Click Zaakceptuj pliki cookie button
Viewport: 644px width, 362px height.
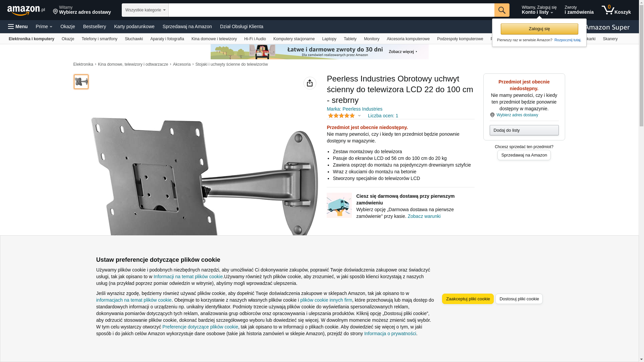(x=468, y=299)
